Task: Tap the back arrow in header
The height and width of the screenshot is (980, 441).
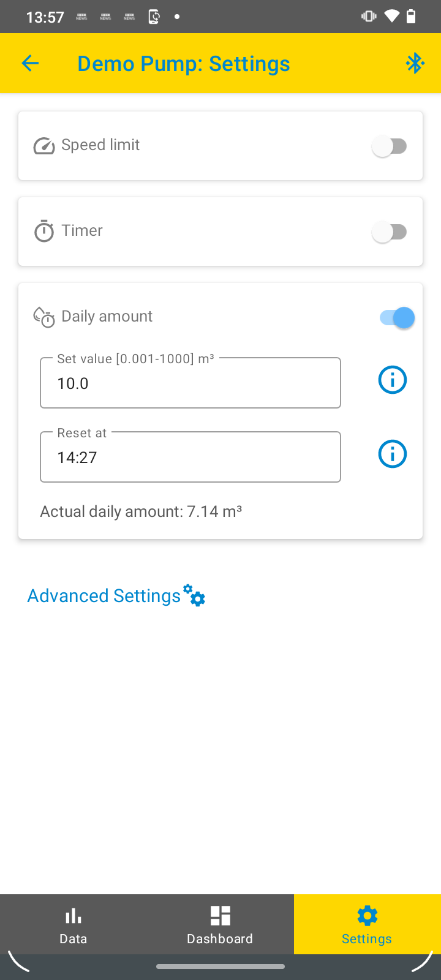Action: tap(30, 63)
